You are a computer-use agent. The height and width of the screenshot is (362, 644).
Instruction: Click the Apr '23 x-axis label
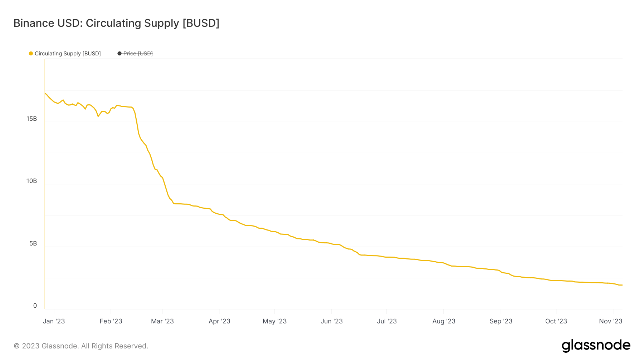(219, 321)
